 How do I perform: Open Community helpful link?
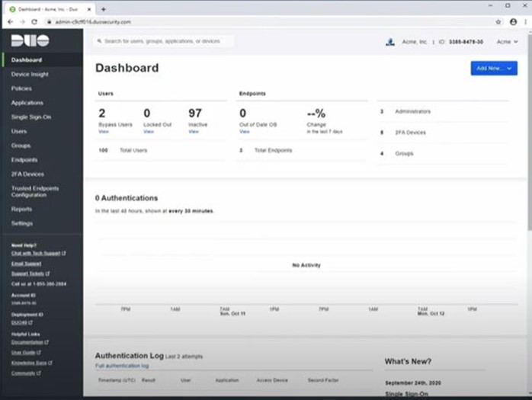[26, 373]
